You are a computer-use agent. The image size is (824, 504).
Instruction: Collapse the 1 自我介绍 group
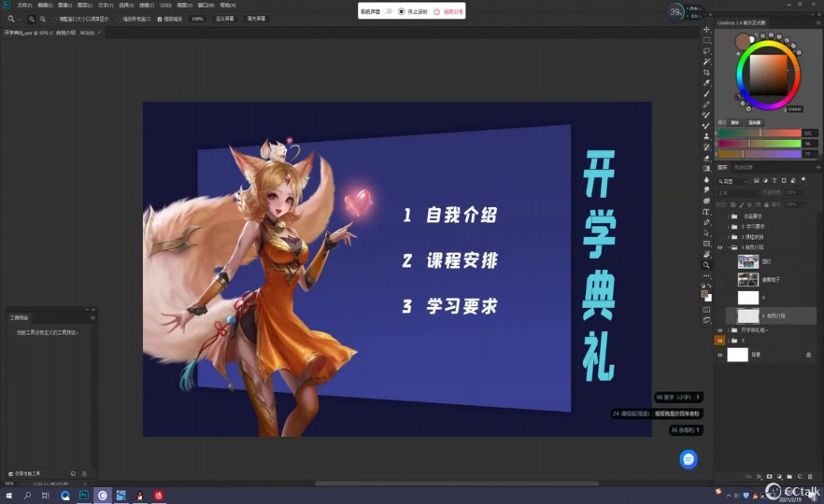point(729,247)
